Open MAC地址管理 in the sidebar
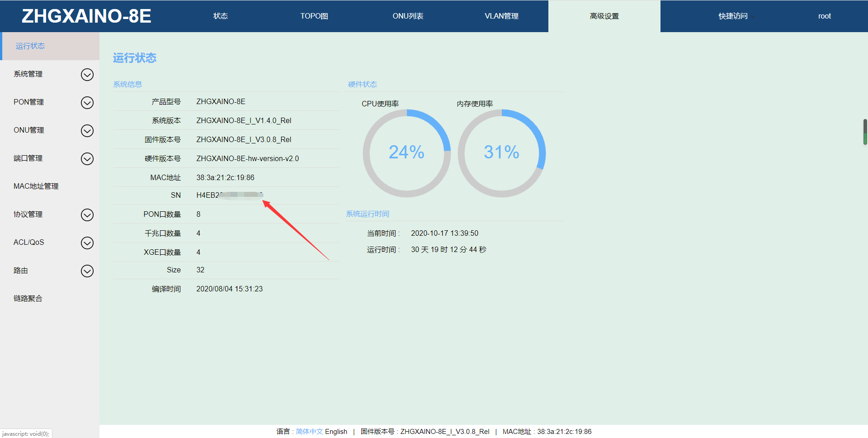The image size is (868, 438). [x=36, y=186]
